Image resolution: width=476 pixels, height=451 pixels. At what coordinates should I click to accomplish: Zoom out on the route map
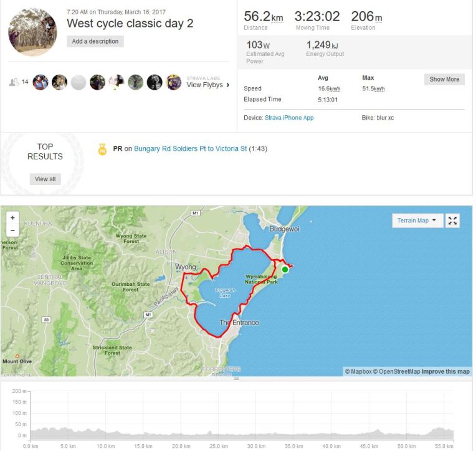(x=12, y=230)
